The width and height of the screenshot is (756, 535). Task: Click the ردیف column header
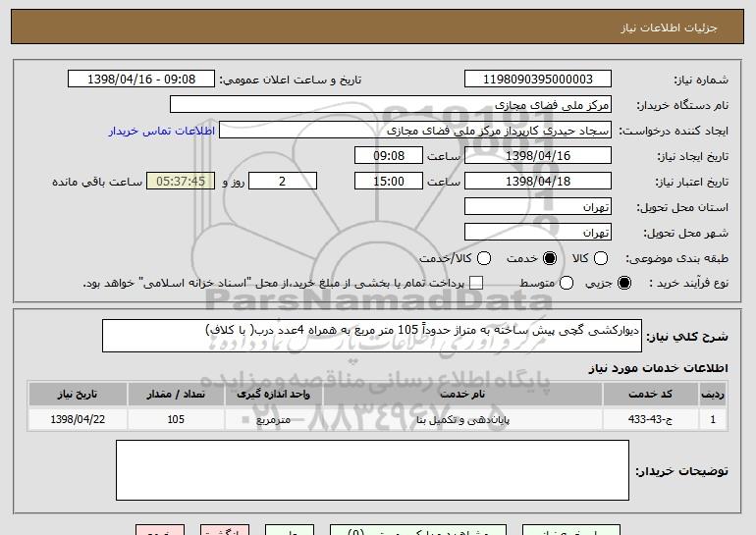713,395
